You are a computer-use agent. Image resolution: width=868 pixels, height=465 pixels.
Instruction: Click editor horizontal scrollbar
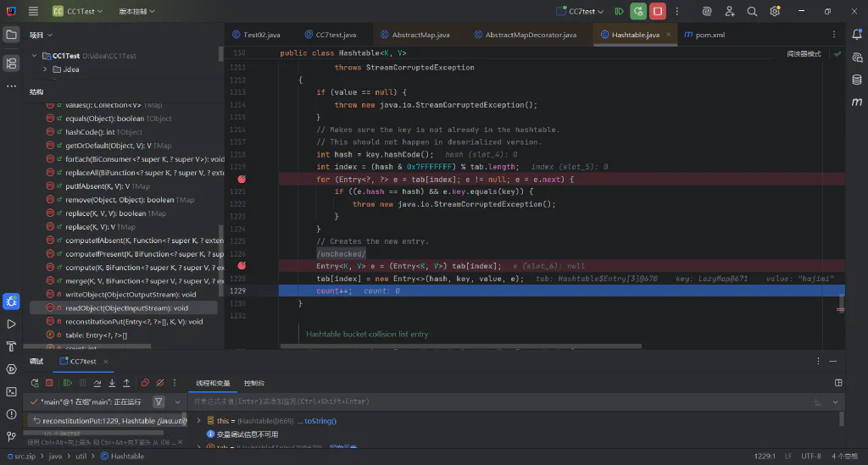461,346
